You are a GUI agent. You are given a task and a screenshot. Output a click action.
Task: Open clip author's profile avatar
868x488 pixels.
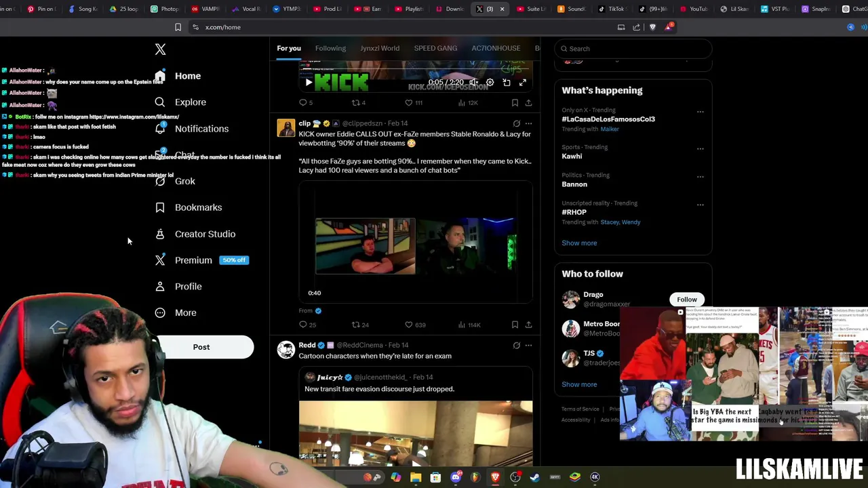click(x=286, y=128)
